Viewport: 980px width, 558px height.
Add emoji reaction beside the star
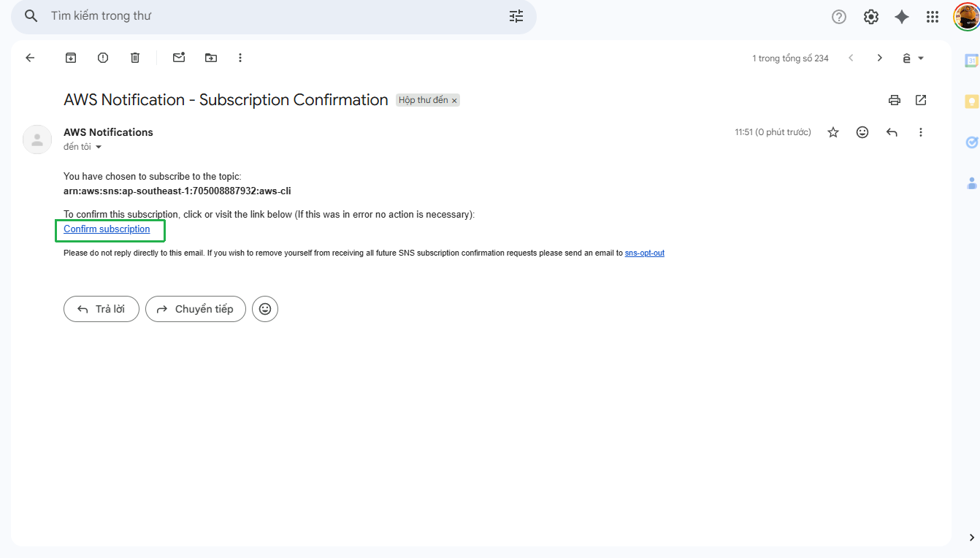pos(862,132)
